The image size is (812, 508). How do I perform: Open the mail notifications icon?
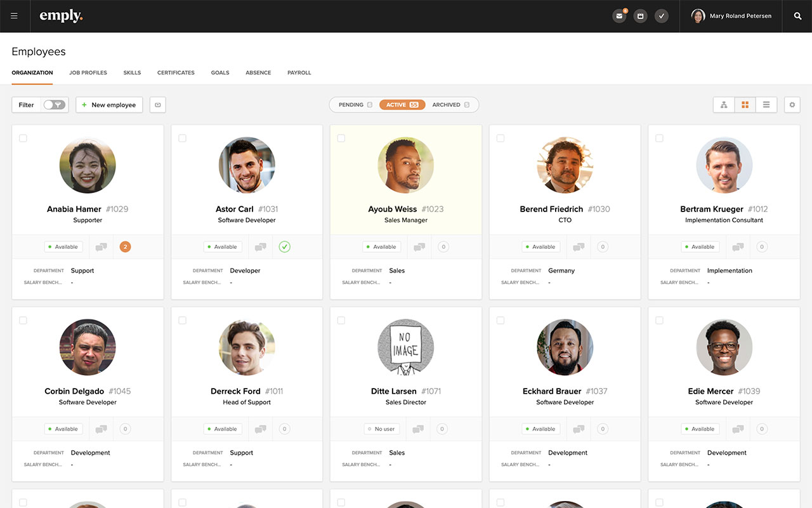click(619, 16)
